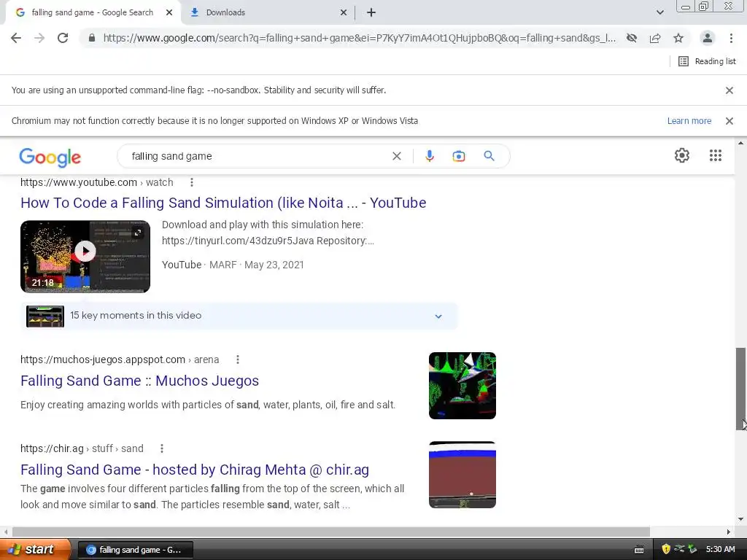Open the Windows Start menu

pyautogui.click(x=35, y=550)
